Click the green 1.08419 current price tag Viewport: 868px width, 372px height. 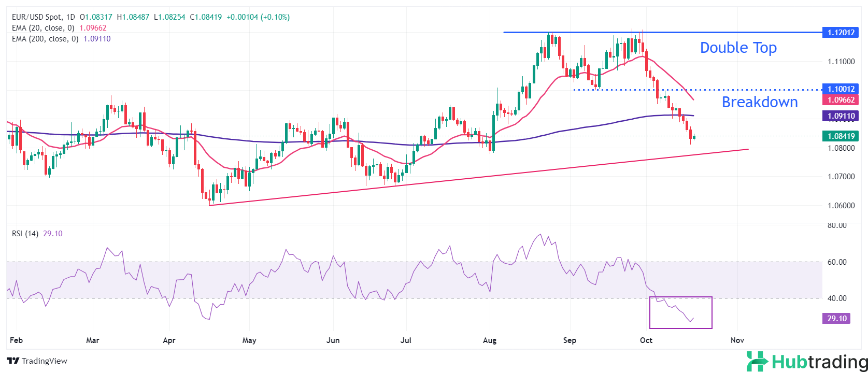[840, 136]
